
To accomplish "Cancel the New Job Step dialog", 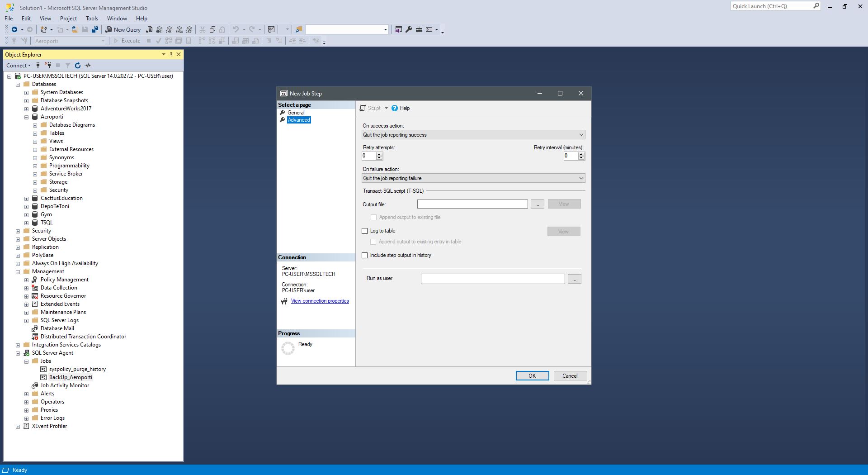I will [x=570, y=376].
